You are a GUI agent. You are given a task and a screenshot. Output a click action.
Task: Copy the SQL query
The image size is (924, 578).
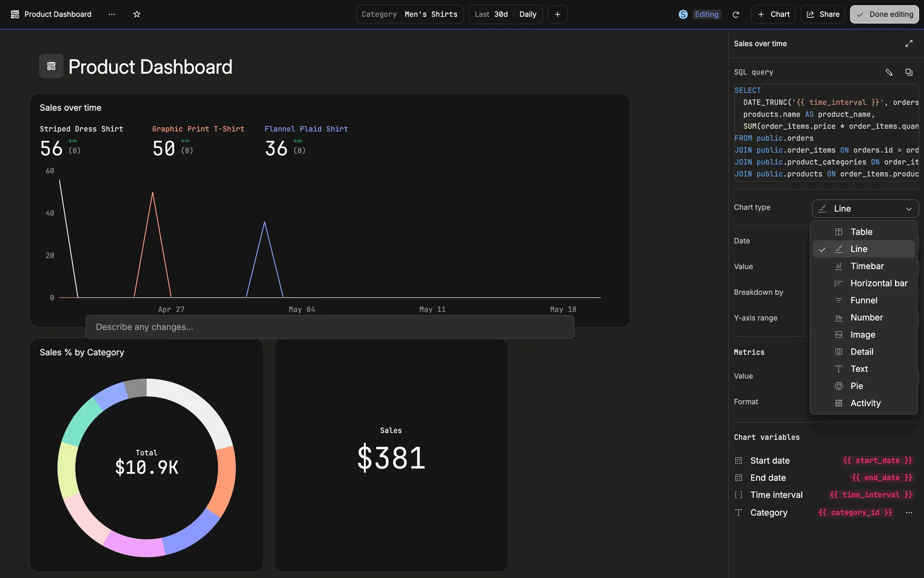point(909,72)
